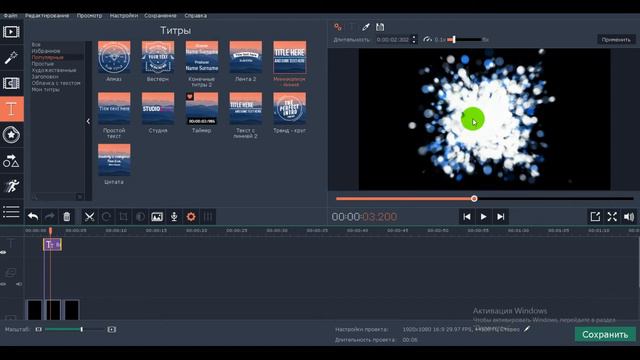Viewport: 640px width, 360px height.
Task: Click the Применить button
Action: pos(616,40)
